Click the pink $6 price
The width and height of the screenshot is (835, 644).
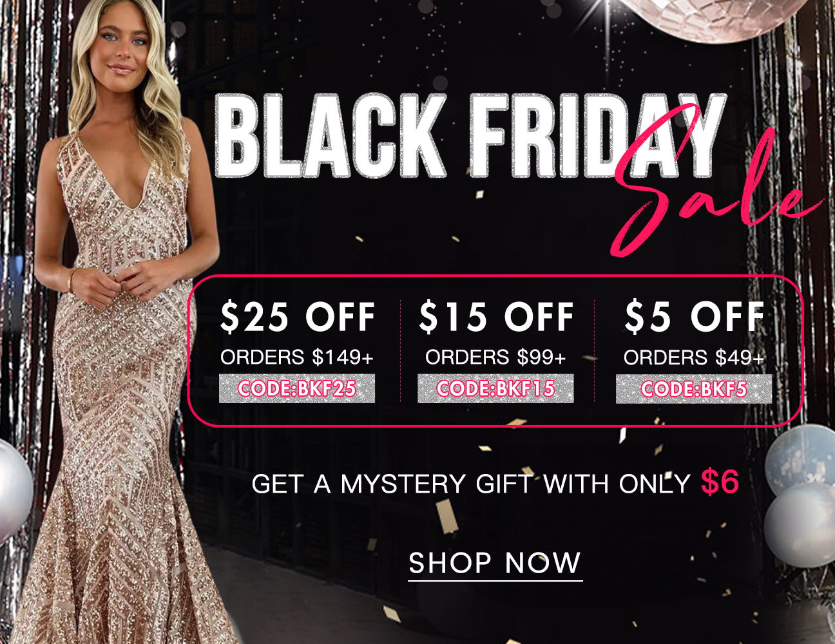[x=720, y=482]
